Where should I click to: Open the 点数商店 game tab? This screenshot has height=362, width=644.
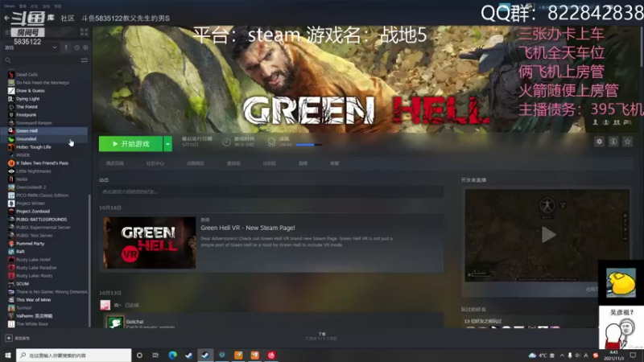[x=195, y=163]
